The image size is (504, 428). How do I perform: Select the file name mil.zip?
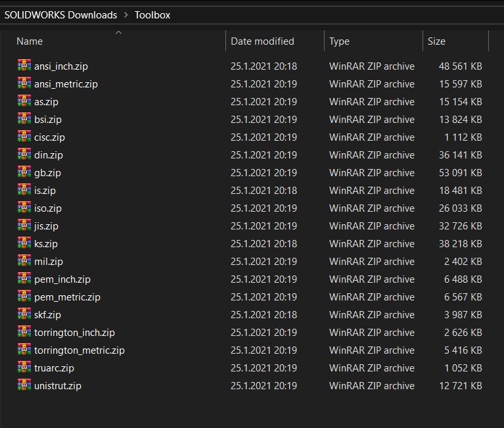tap(49, 262)
